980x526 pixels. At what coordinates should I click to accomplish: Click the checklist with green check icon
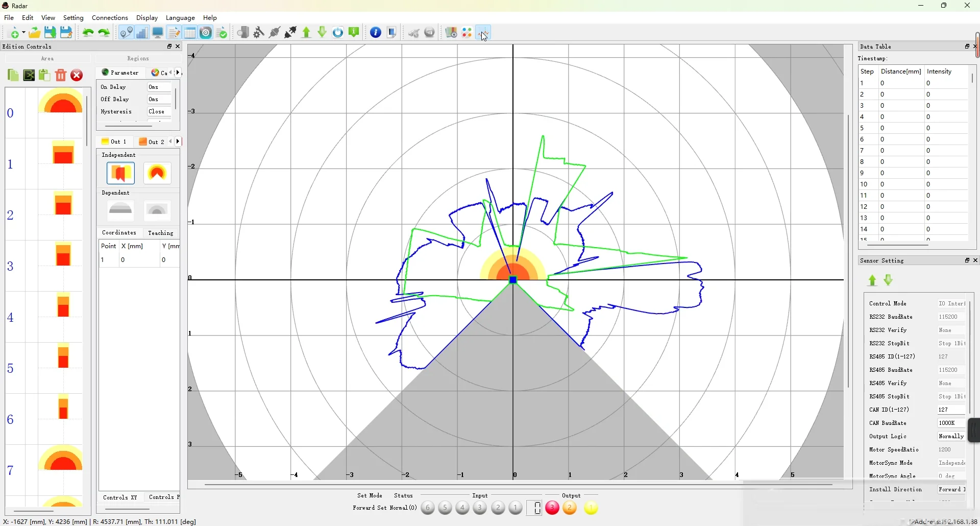tap(222, 33)
